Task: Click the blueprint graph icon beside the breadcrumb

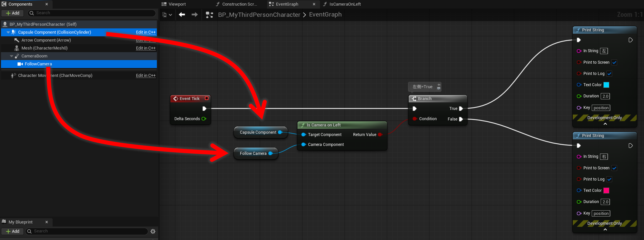Action: coord(209,15)
